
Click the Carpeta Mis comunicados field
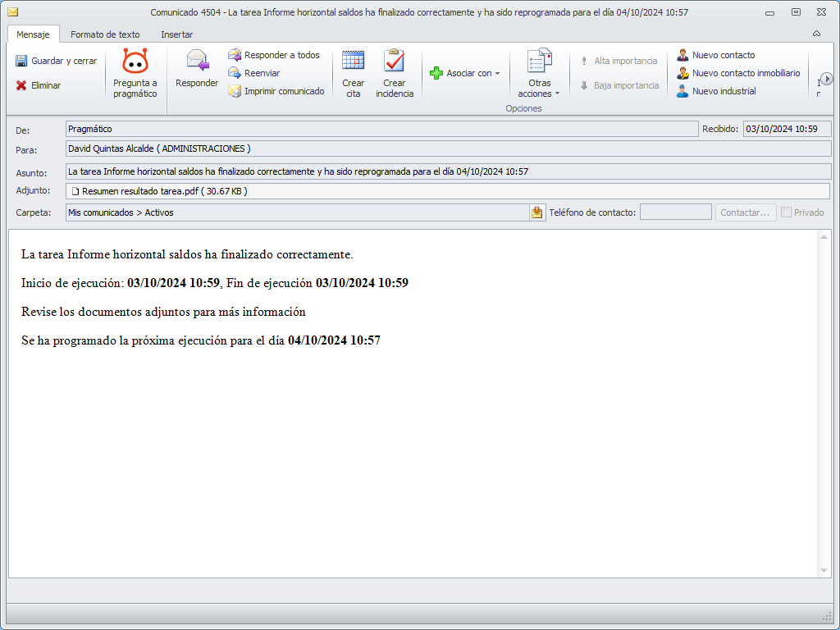298,212
